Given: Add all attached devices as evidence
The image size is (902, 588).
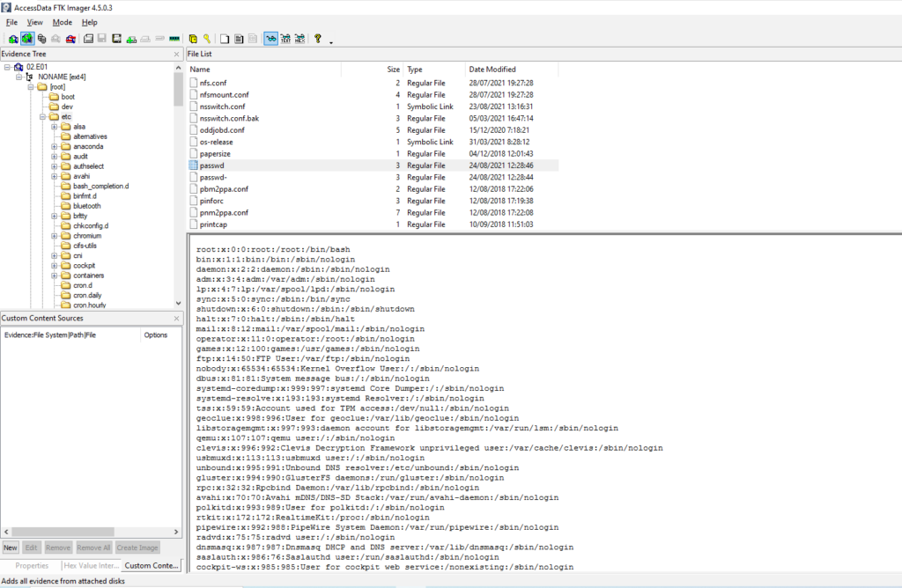Looking at the screenshot, I should click(x=27, y=39).
